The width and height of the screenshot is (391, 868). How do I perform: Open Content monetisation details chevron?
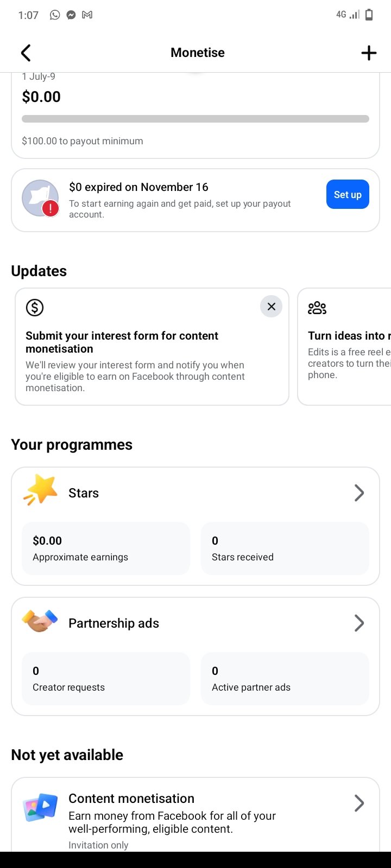[359, 803]
